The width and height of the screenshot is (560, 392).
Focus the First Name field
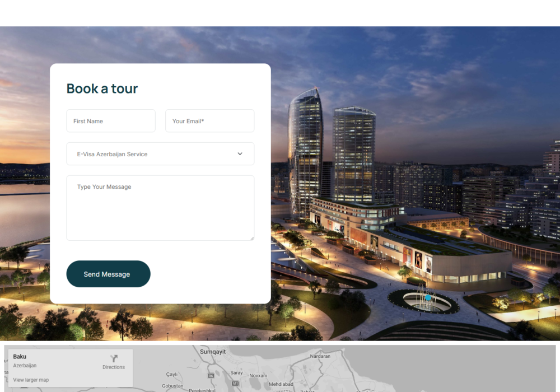coord(111,121)
